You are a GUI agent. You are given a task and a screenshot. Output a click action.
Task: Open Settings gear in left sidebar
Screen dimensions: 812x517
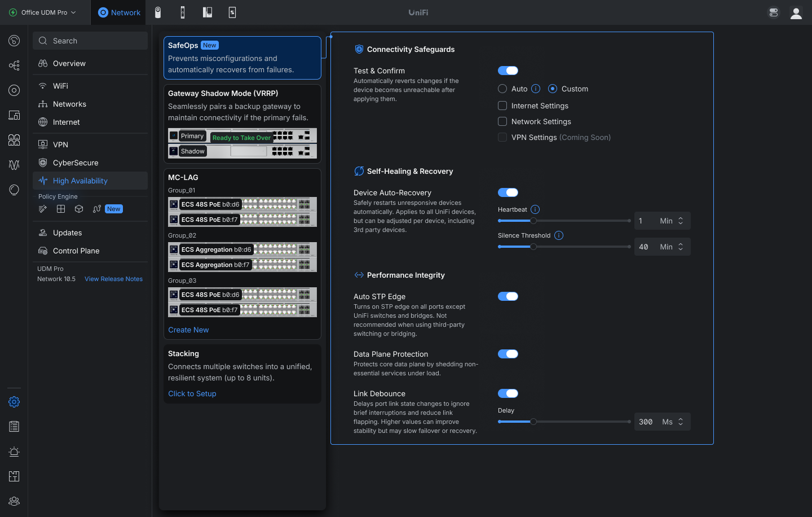(14, 402)
